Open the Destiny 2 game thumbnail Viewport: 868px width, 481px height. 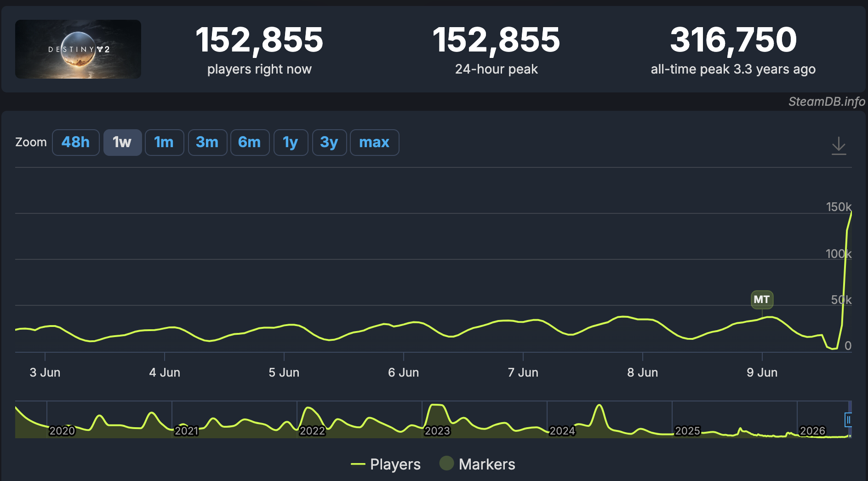tap(78, 49)
